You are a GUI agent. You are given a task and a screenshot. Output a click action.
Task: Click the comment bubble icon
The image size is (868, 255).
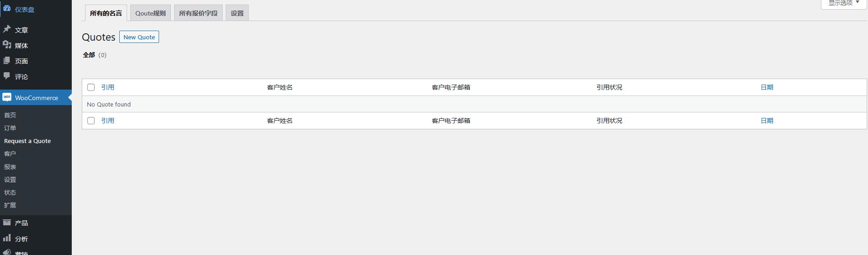[7, 76]
